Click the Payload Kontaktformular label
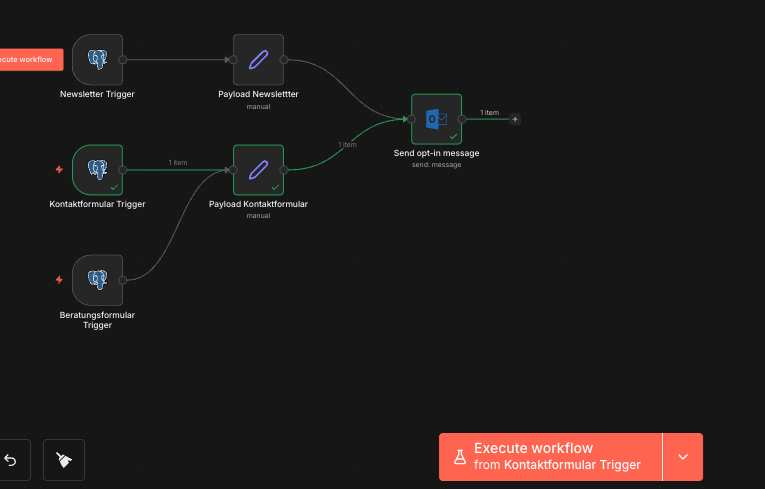This screenshot has width=765, height=489. (258, 204)
